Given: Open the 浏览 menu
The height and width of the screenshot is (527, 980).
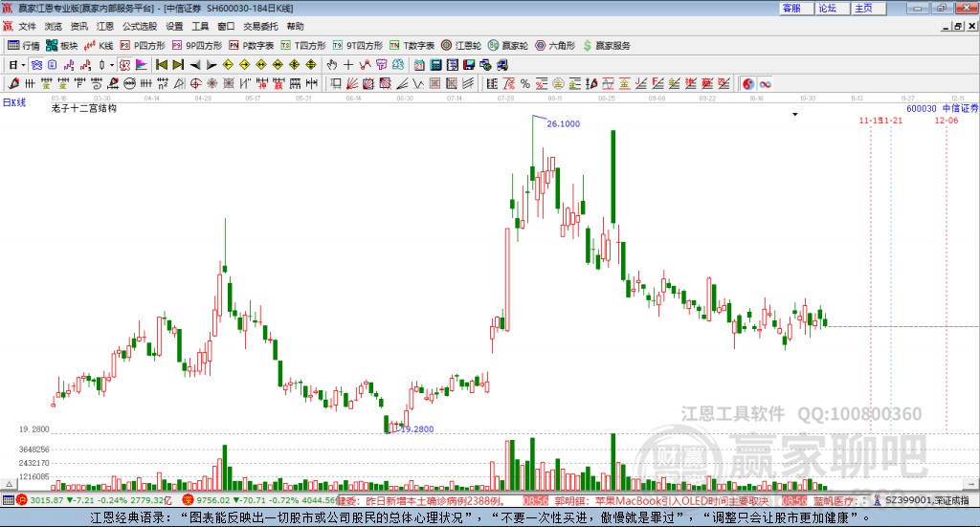Looking at the screenshot, I should 54,26.
